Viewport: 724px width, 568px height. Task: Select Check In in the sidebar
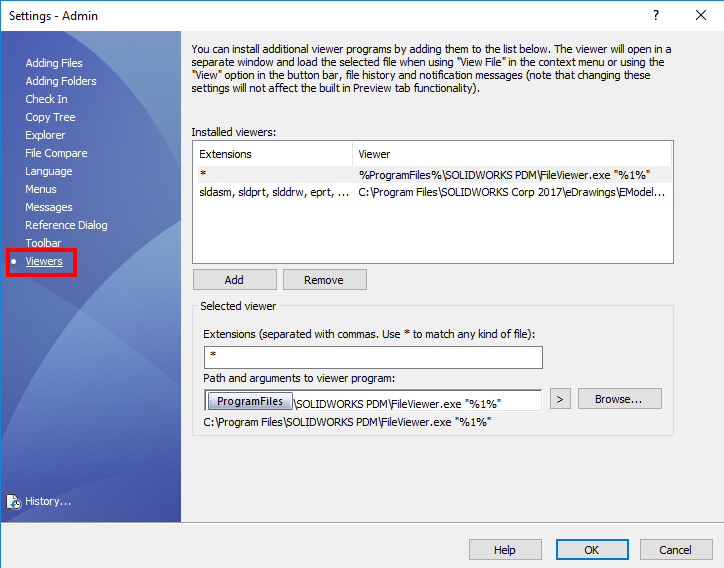point(47,99)
